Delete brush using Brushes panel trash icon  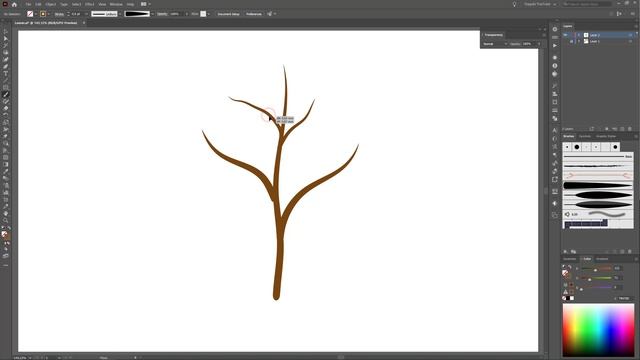(x=630, y=251)
